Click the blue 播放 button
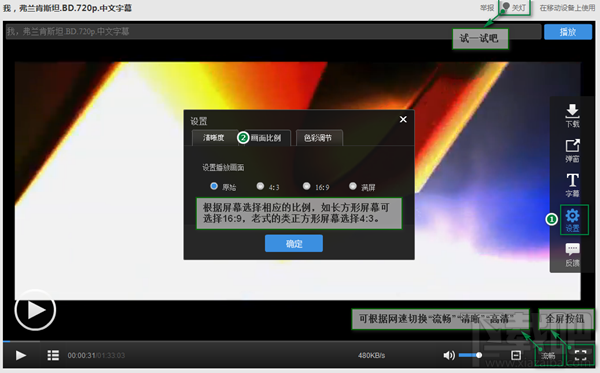 [568, 32]
